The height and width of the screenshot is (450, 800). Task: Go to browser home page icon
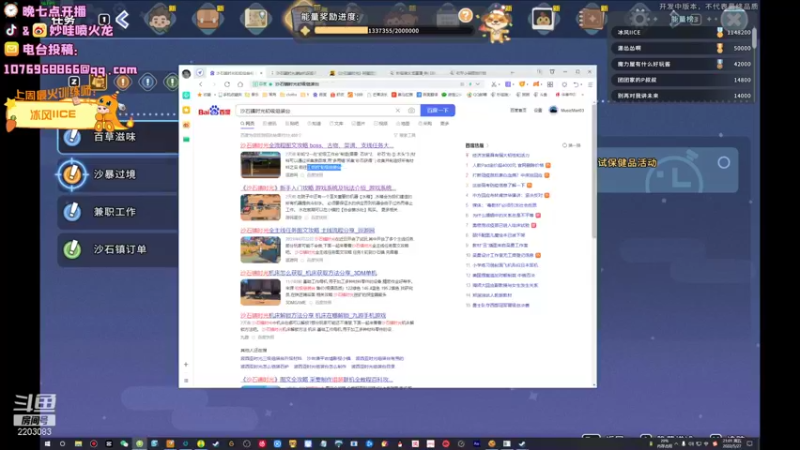[240, 84]
